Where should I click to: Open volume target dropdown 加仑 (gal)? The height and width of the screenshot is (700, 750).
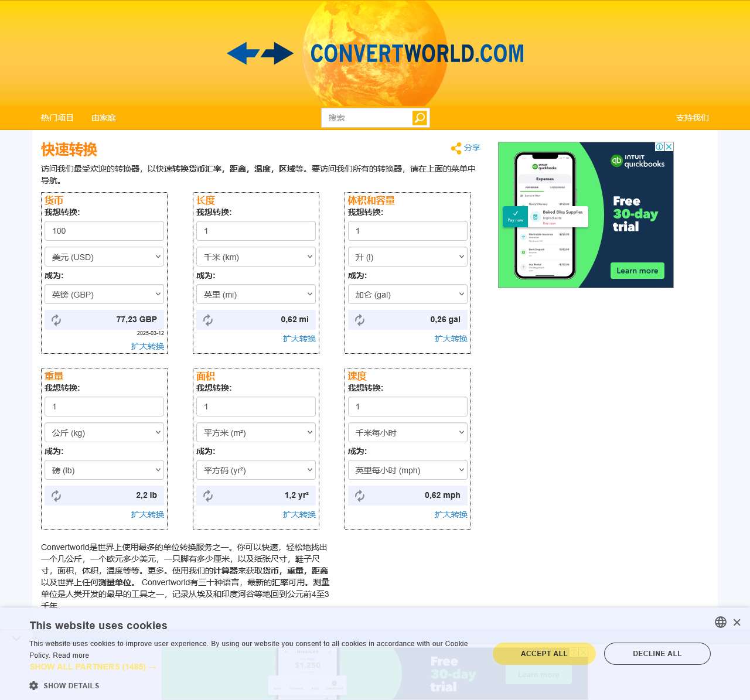[x=408, y=294]
